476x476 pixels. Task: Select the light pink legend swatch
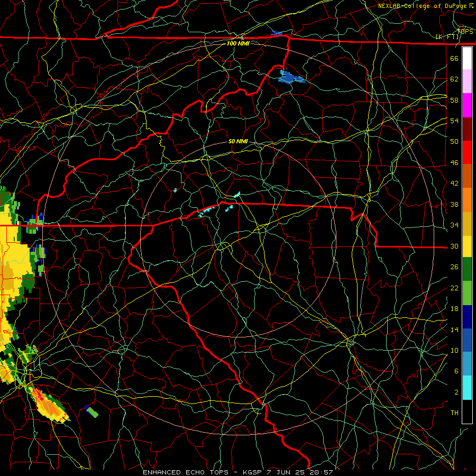pos(467,81)
